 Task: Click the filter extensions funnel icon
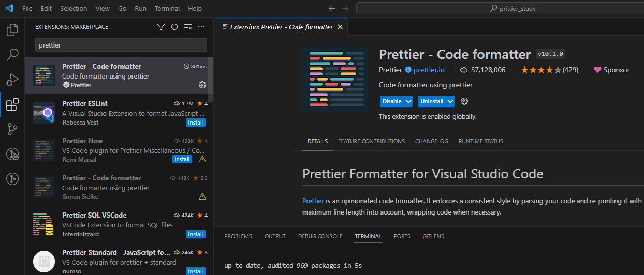tap(161, 27)
